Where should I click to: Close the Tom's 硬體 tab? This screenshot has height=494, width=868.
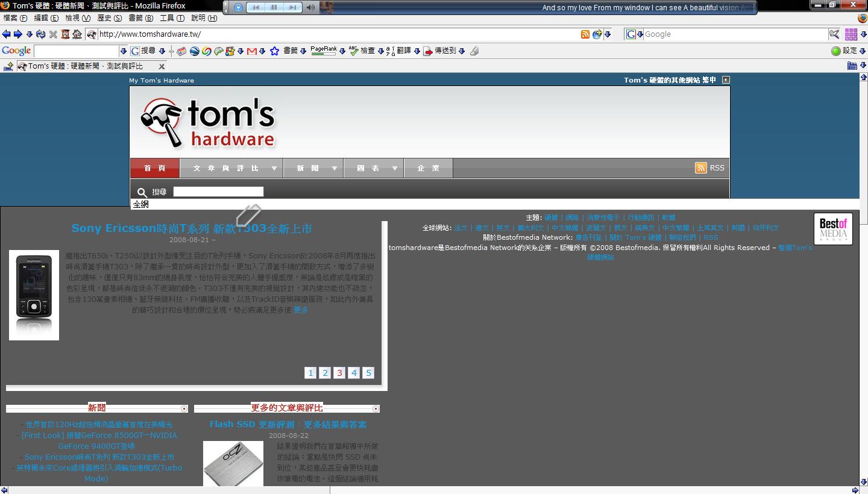pos(162,66)
